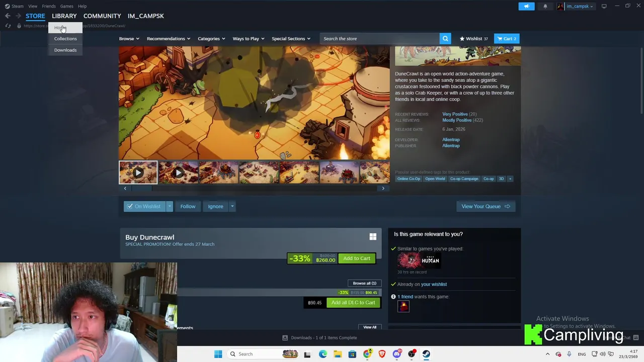Open the Games menu
Screen dimensions: 644x362
tap(66, 6)
